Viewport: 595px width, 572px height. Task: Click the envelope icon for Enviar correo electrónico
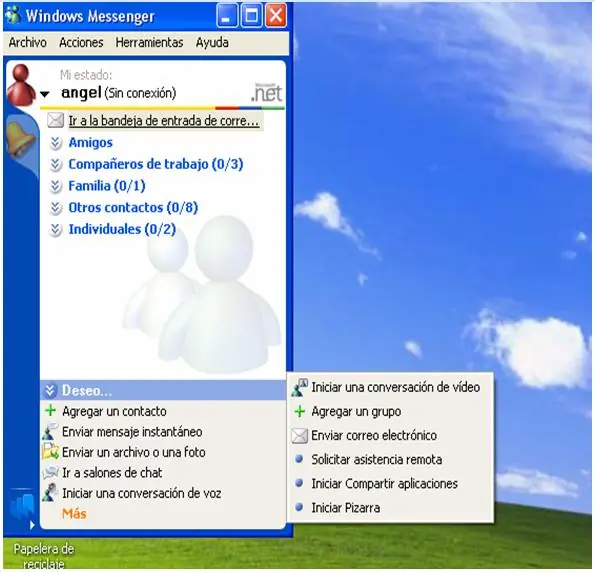pyautogui.click(x=299, y=436)
